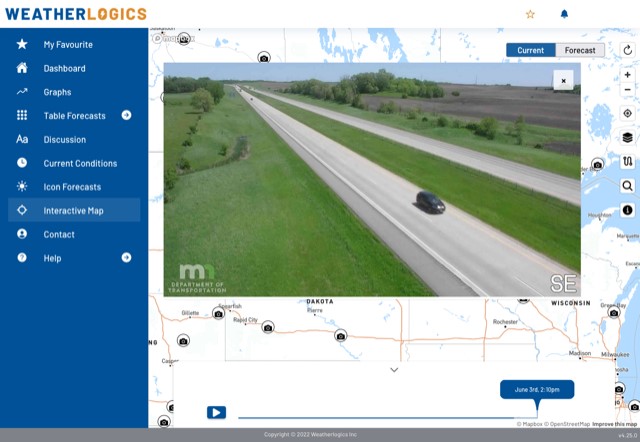The image size is (640, 442).
Task: Open the map search magnifier icon
Action: pos(628,186)
